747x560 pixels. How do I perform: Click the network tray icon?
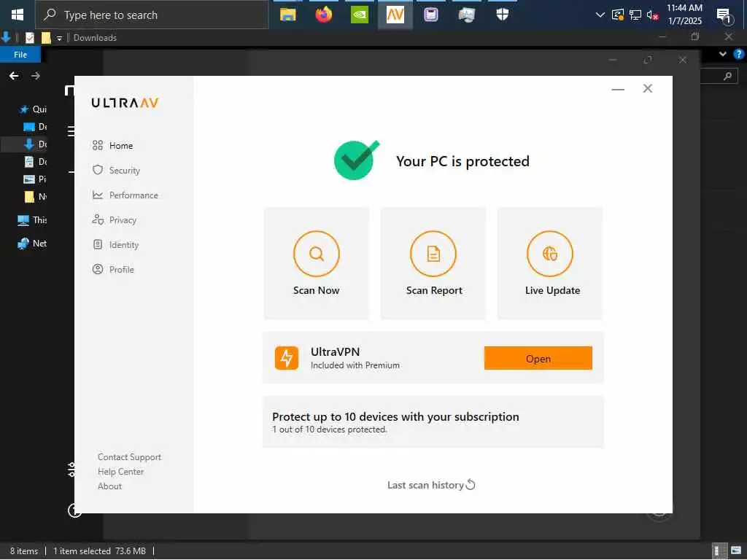pyautogui.click(x=635, y=15)
